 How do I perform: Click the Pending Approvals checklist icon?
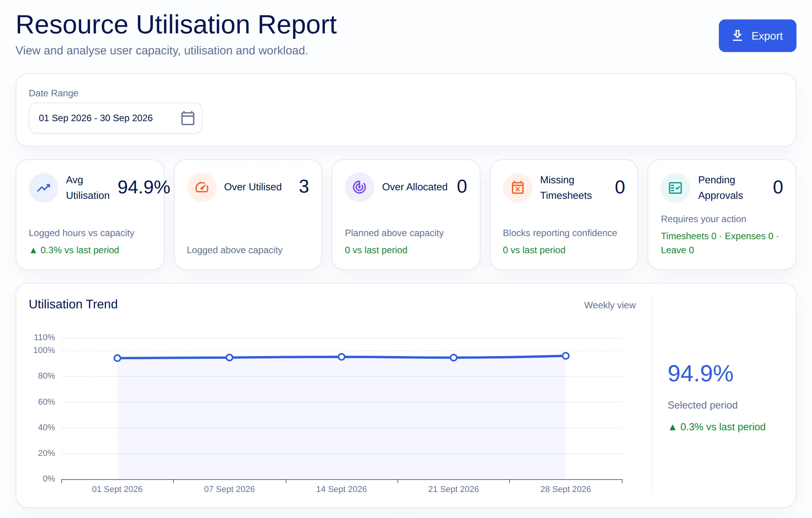click(x=675, y=188)
